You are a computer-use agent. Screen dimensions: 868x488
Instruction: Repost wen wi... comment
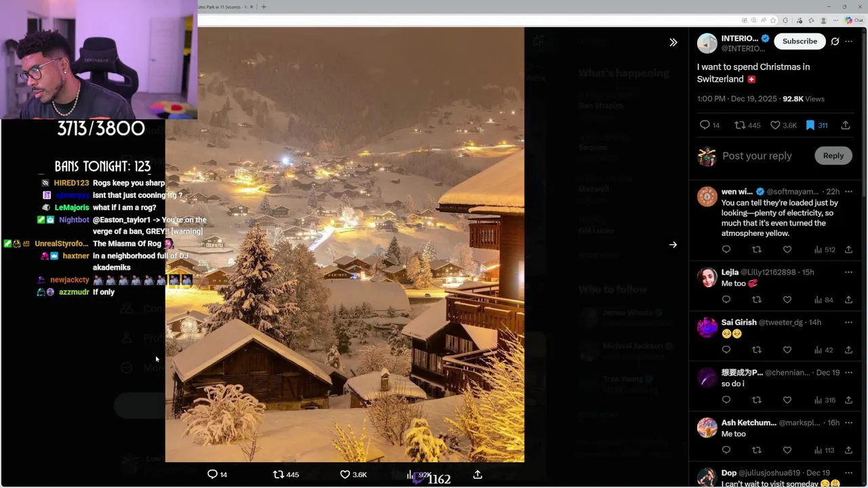pos(757,249)
